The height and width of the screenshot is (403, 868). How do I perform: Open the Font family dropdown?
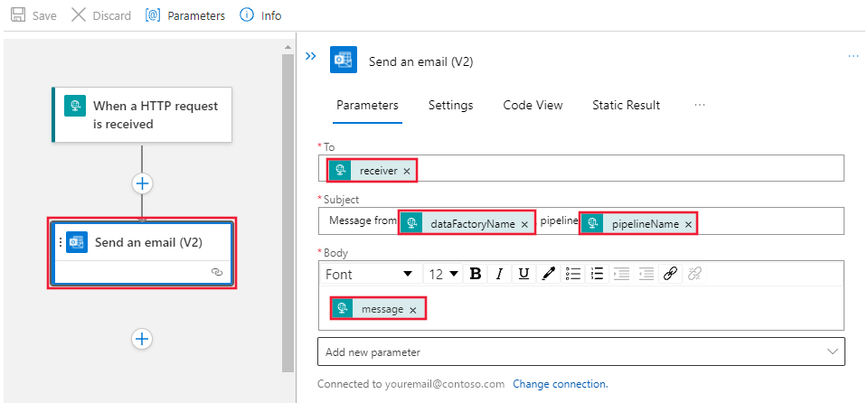coord(370,274)
